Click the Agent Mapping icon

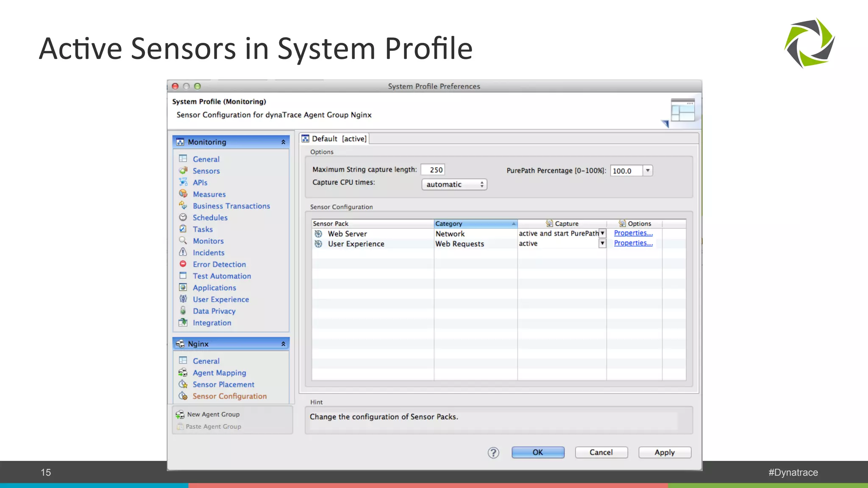(x=183, y=372)
